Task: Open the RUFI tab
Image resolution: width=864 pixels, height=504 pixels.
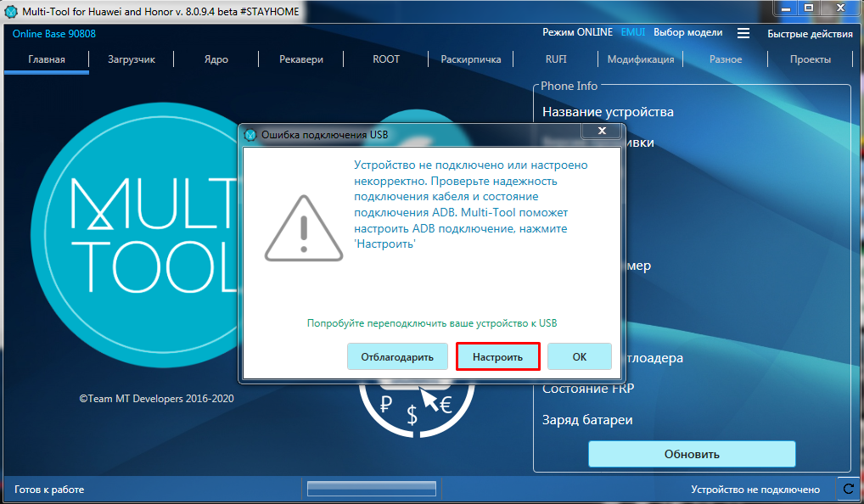Action: coord(555,59)
